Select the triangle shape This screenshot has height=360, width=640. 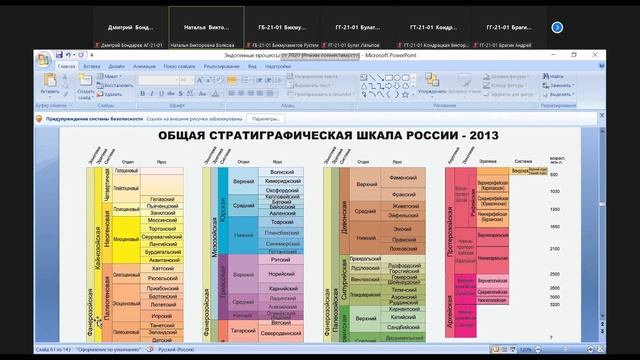363,86
